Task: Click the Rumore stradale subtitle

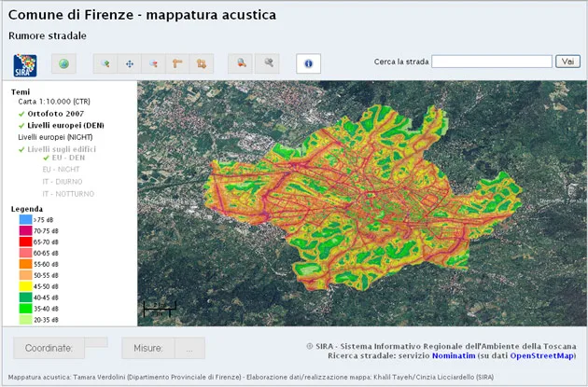Action: coord(48,36)
